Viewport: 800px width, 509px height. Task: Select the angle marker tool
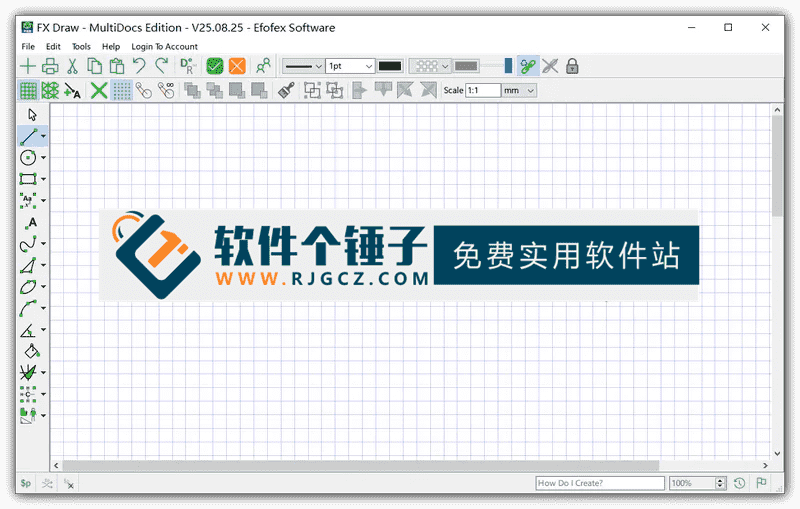pos(28,330)
